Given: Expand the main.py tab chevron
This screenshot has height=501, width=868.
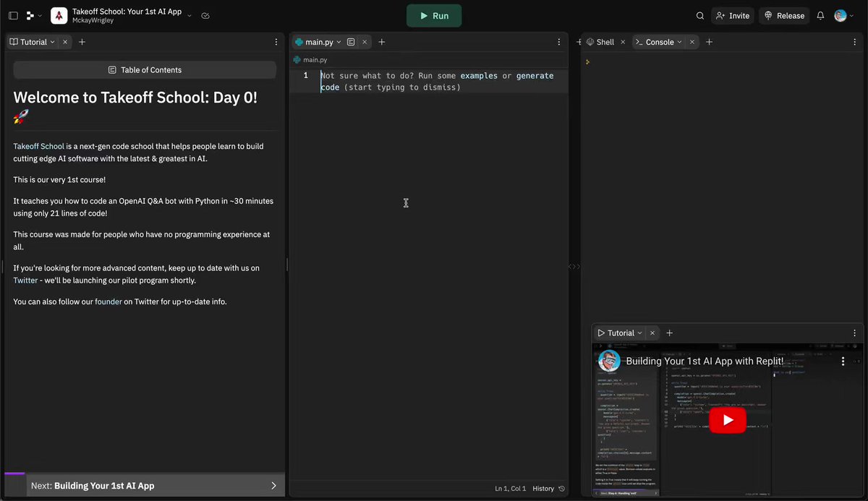Looking at the screenshot, I should 339,42.
